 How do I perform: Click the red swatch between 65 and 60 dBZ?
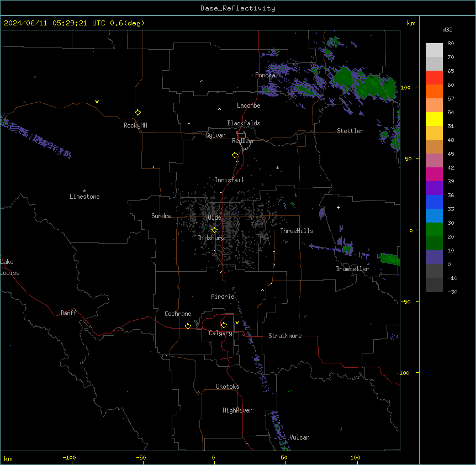point(434,78)
